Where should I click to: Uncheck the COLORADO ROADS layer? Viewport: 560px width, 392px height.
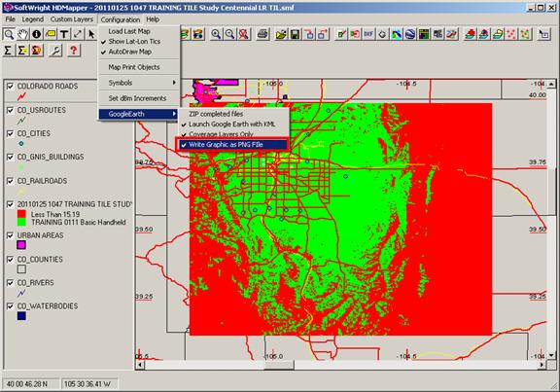tap(11, 87)
